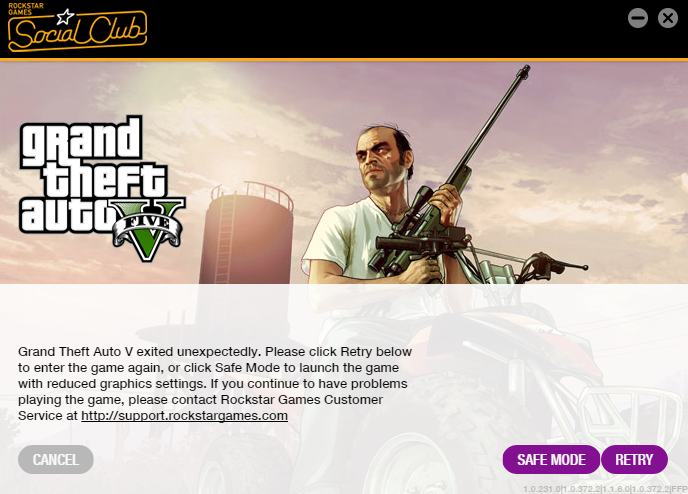Select the Retry button
The image size is (688, 494).
click(634, 459)
